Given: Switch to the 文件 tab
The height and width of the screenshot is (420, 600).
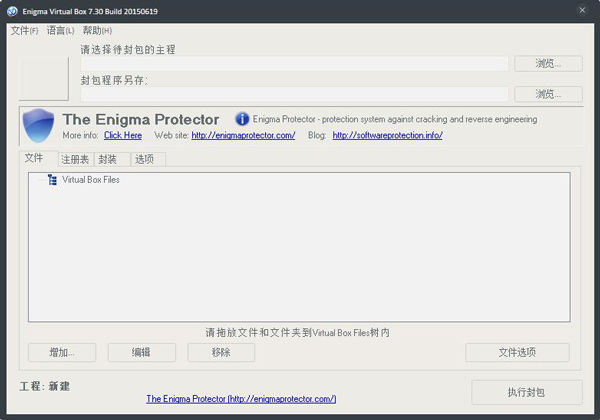Looking at the screenshot, I should click(x=38, y=158).
